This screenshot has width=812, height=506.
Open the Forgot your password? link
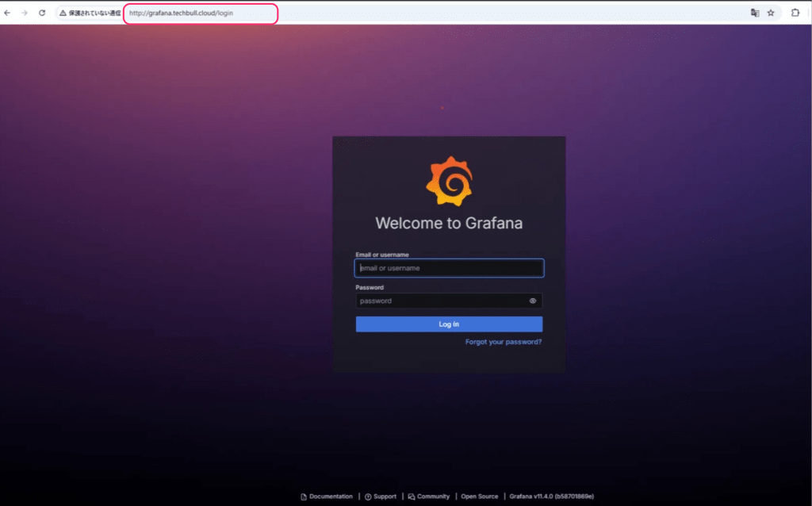504,342
